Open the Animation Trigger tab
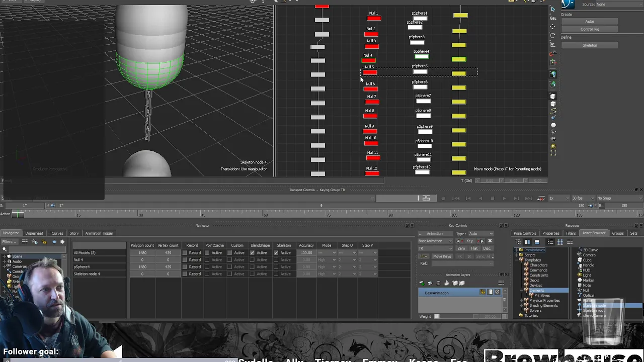 (x=99, y=233)
